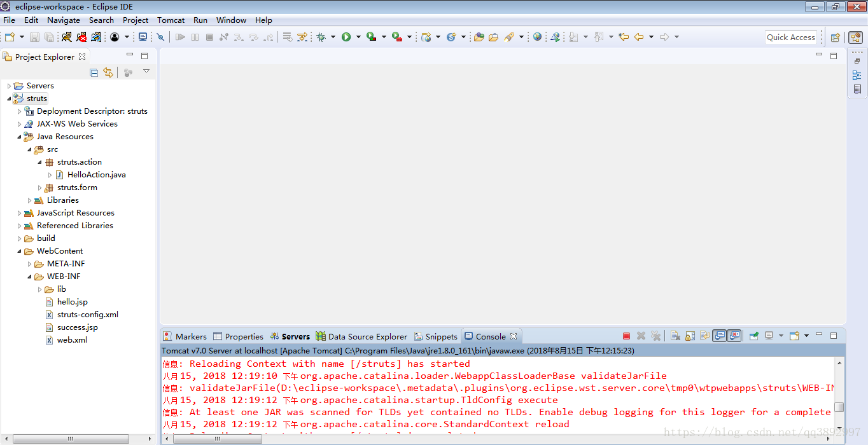Click the Open Console icon with plus
The height and width of the screenshot is (445, 868).
click(x=794, y=336)
